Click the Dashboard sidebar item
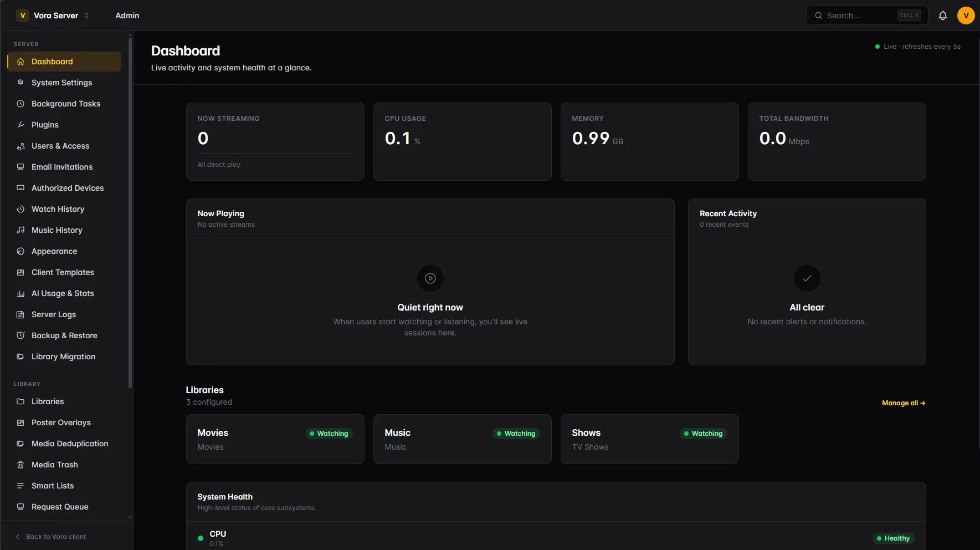Screen dimensions: 980x550 pos(64,62)
